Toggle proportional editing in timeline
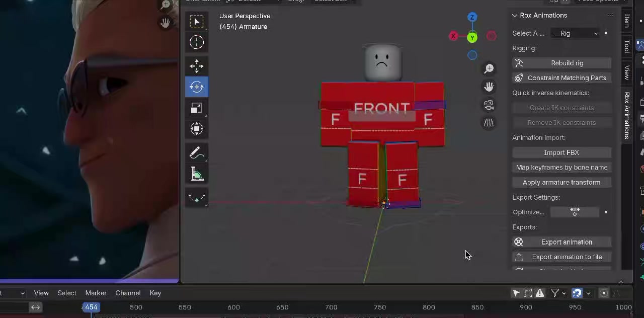 pos(604,293)
